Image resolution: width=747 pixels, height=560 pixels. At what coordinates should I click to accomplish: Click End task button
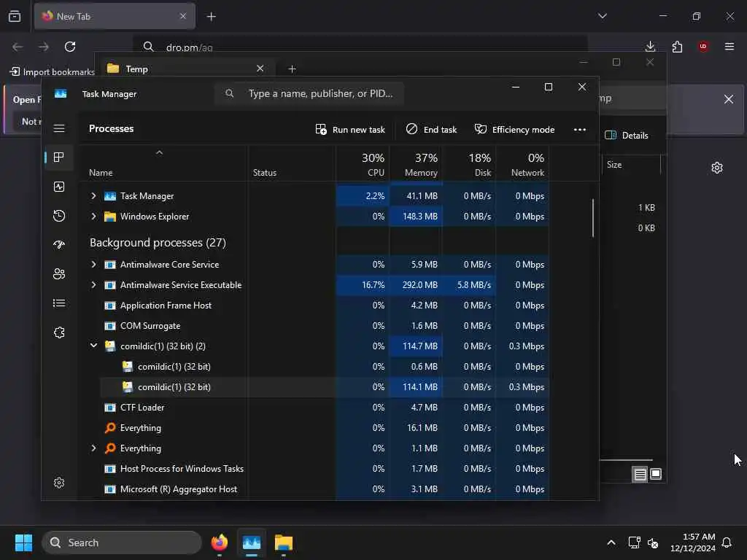[x=431, y=130]
